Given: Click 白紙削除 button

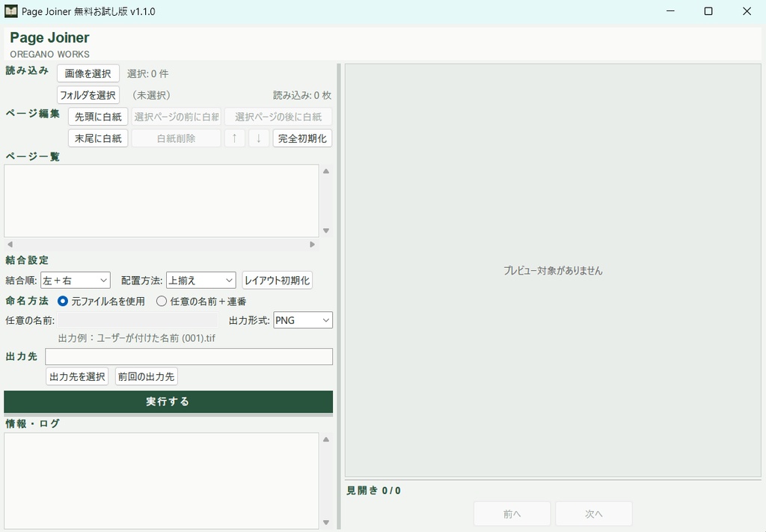Looking at the screenshot, I should (x=177, y=138).
